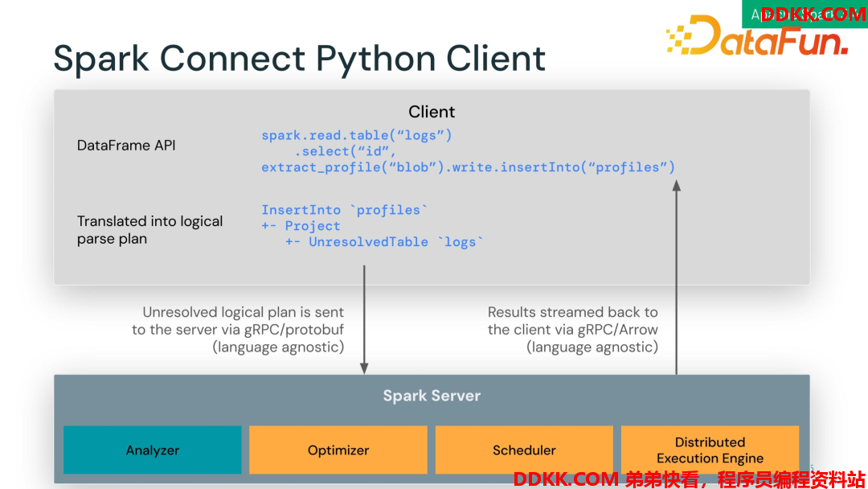Click the Distributed Execution Engine box
Screen dimensions: 868x489
point(710,450)
